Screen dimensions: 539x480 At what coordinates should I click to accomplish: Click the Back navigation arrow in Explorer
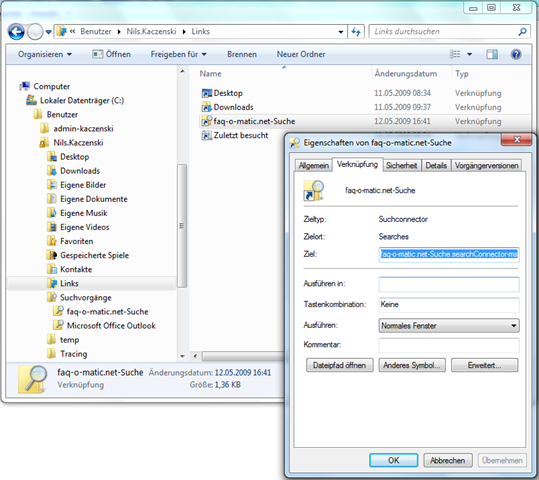click(x=16, y=32)
